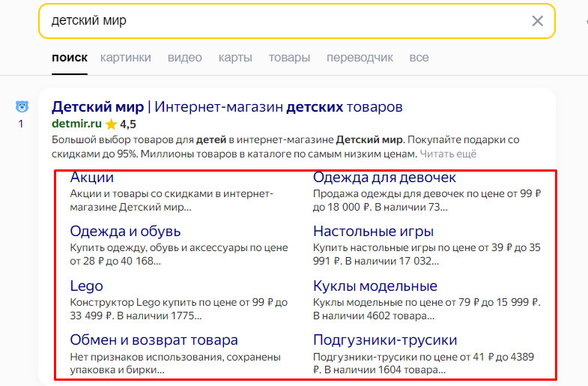Open the "переводчик" tab
The width and height of the screenshot is (588, 386).
360,58
